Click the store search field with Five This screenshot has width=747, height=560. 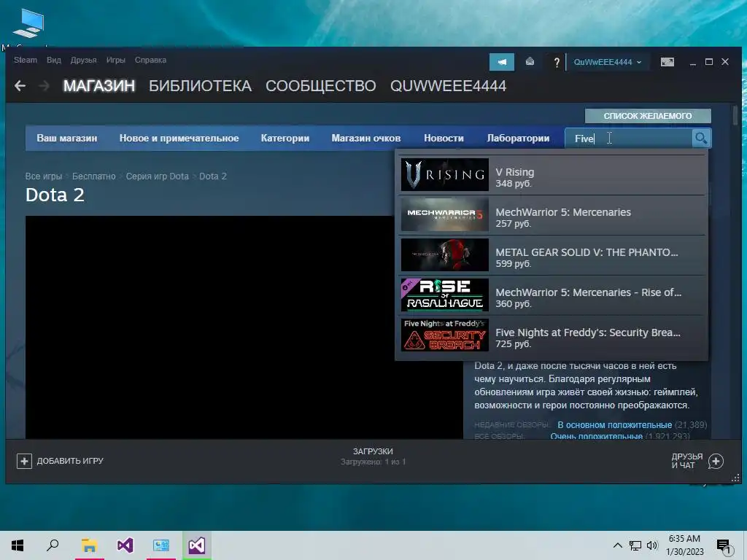629,138
